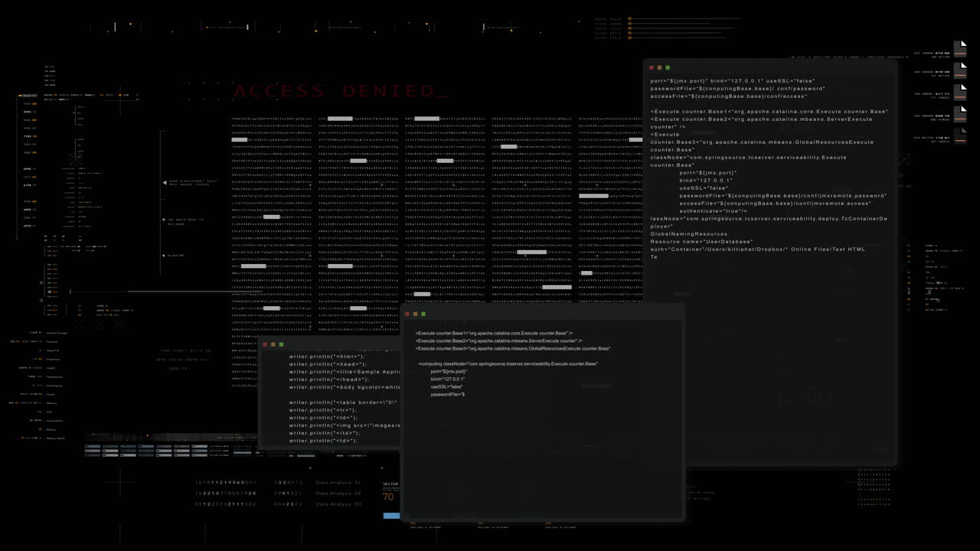Click the Sector 70 readout

coord(389,493)
